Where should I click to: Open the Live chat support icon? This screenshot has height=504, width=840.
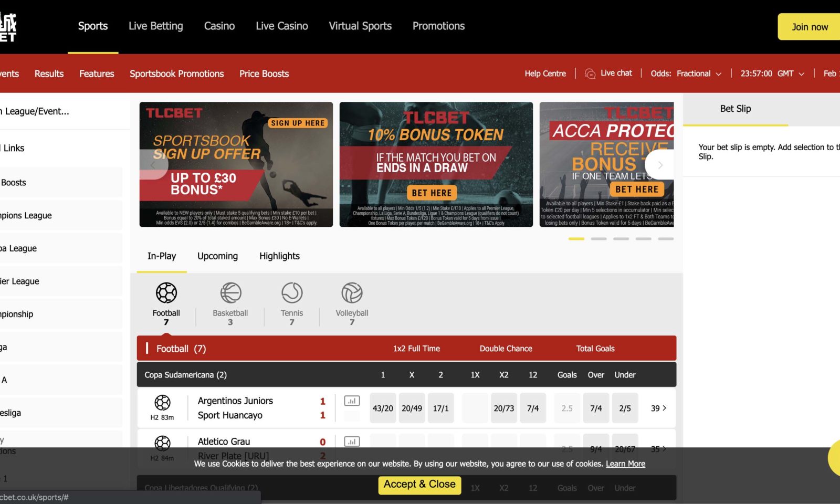[x=590, y=73]
